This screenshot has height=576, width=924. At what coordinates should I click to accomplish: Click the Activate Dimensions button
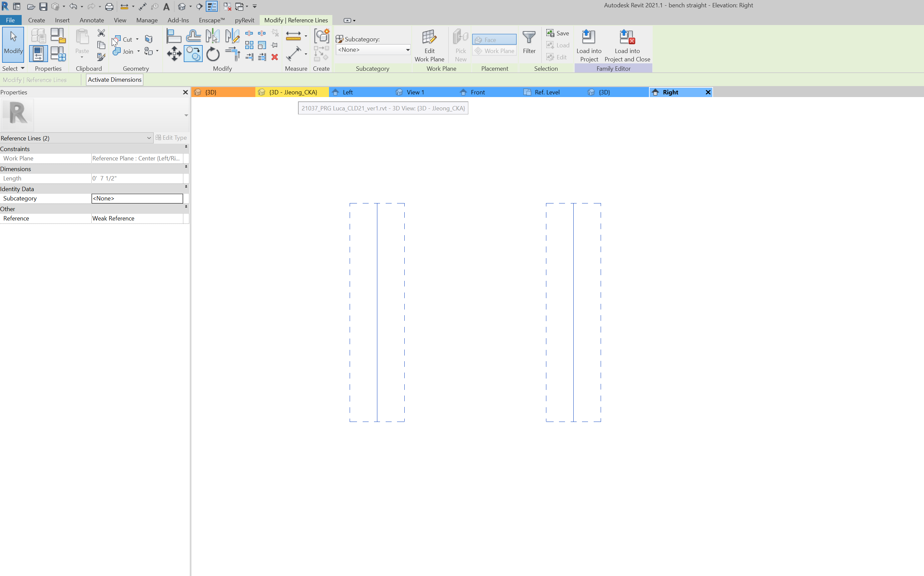click(114, 80)
